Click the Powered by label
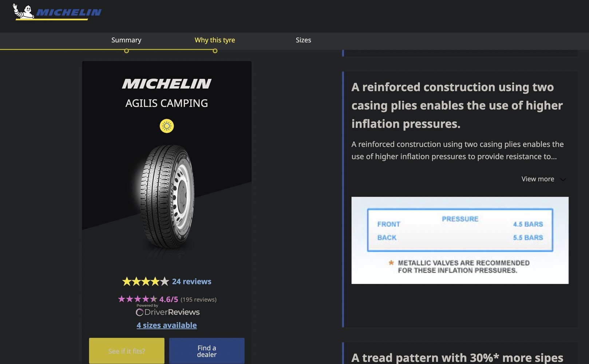The height and width of the screenshot is (364, 589). tap(147, 305)
